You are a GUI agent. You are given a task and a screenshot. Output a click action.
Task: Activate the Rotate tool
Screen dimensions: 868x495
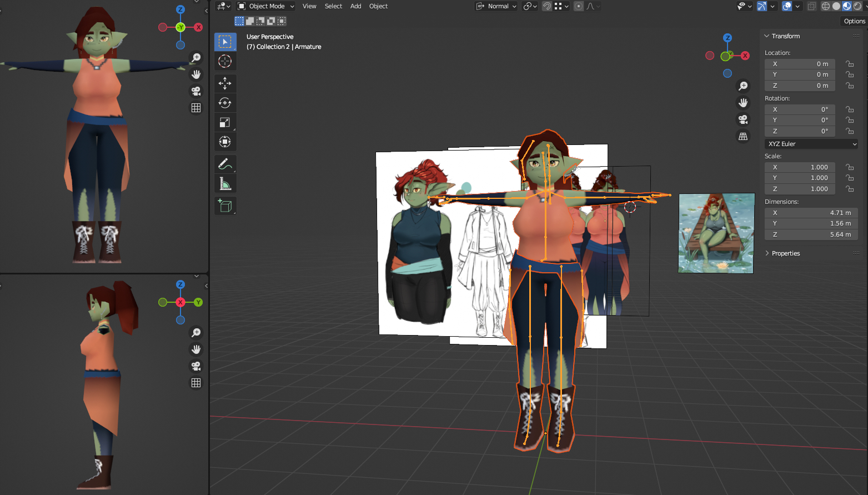[225, 103]
